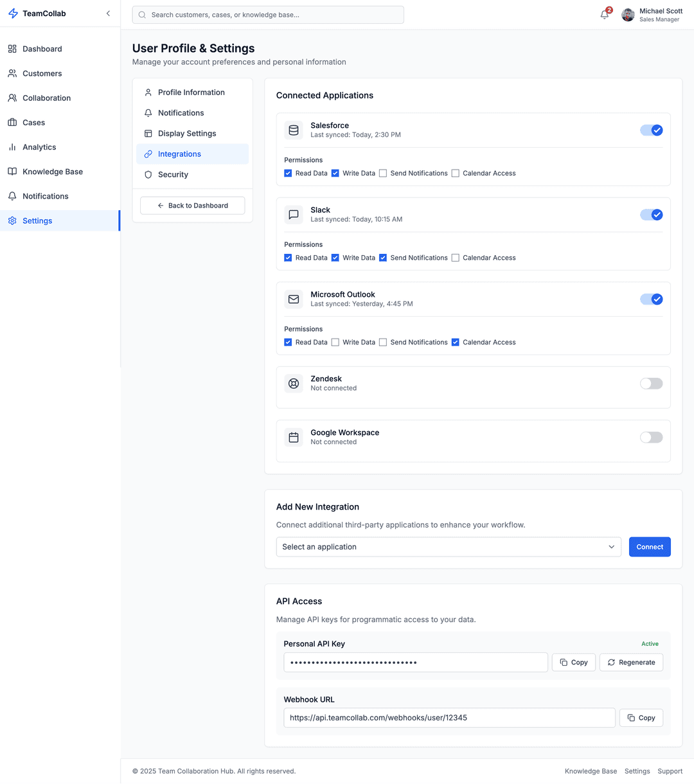Check Calendar Access for Slack
694x784 pixels.
[x=456, y=258]
